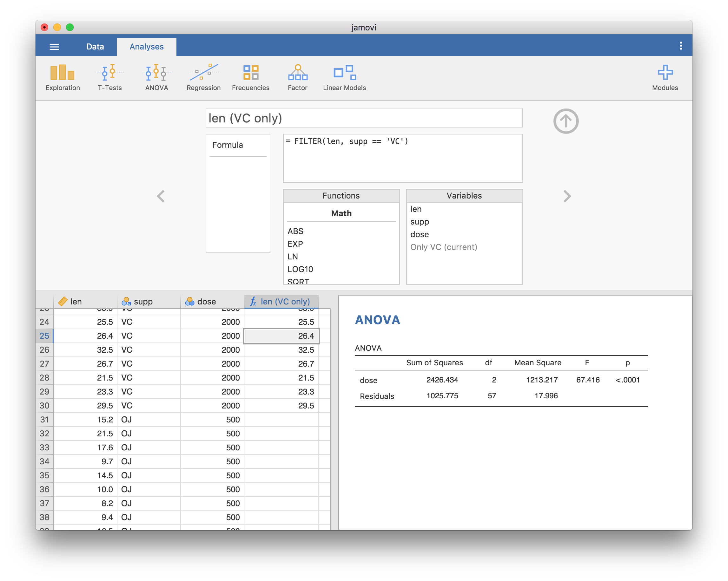Viewport: 728px width, 581px height.
Task: Click the F value 67.416
Action: (588, 380)
